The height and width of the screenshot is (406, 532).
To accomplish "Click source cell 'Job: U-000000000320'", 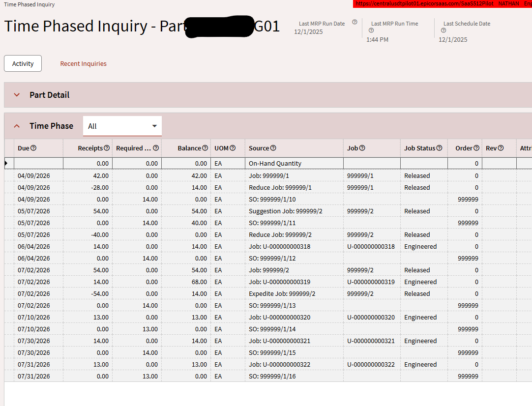I will click(x=294, y=317).
